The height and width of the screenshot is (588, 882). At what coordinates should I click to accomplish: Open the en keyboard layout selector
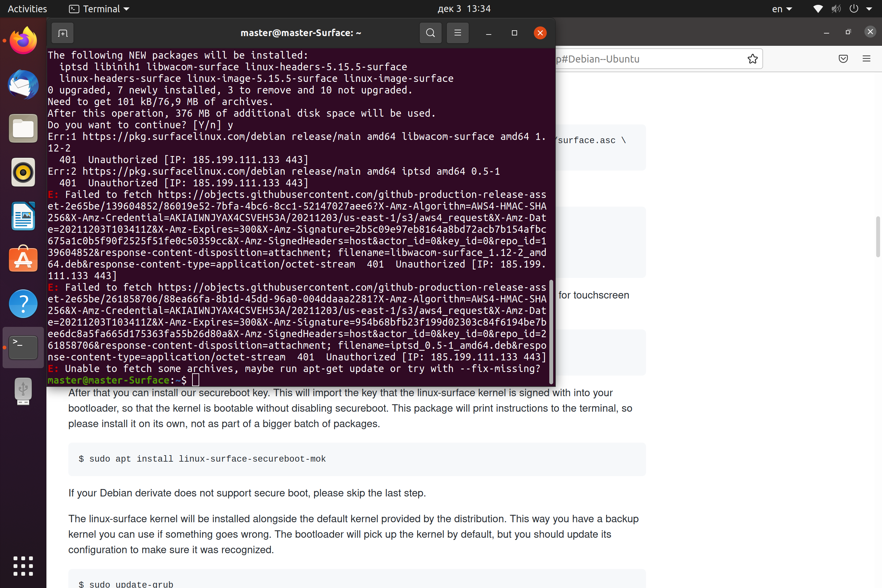point(781,8)
